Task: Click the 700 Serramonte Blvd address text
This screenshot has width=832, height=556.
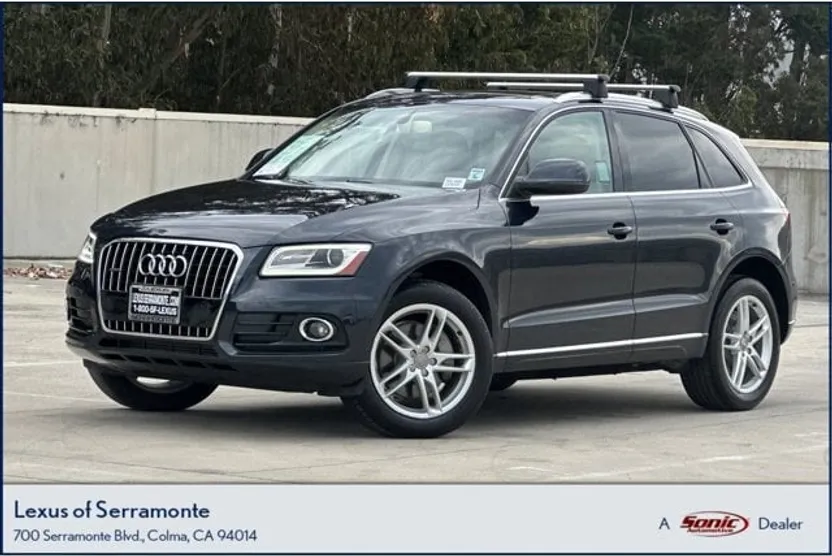Action: 135,535
